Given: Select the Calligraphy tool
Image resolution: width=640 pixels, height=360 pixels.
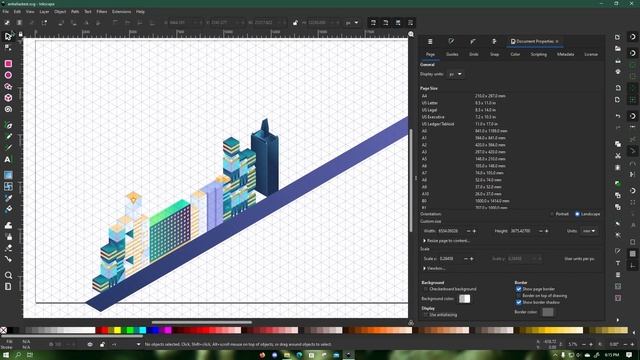Looking at the screenshot, I should 8,148.
